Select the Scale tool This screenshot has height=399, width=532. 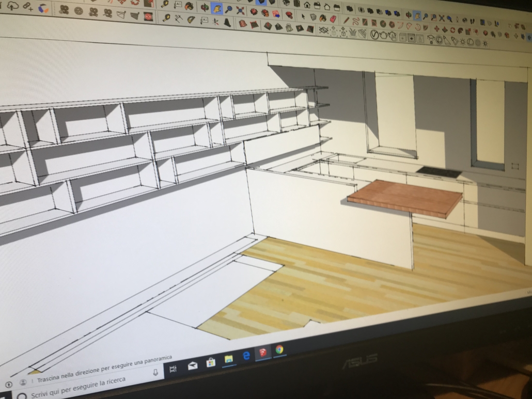(x=468, y=31)
